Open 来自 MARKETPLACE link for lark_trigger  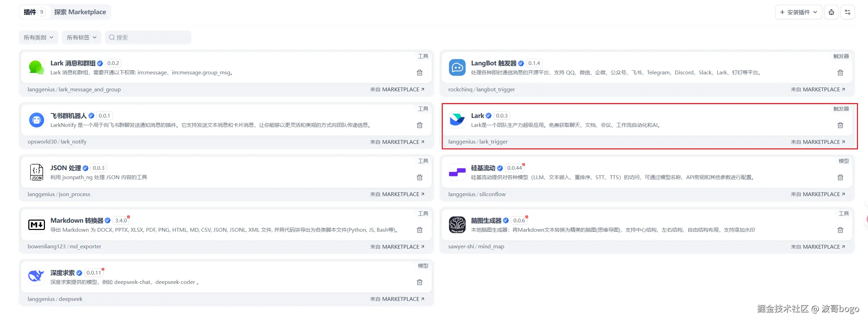(818, 142)
